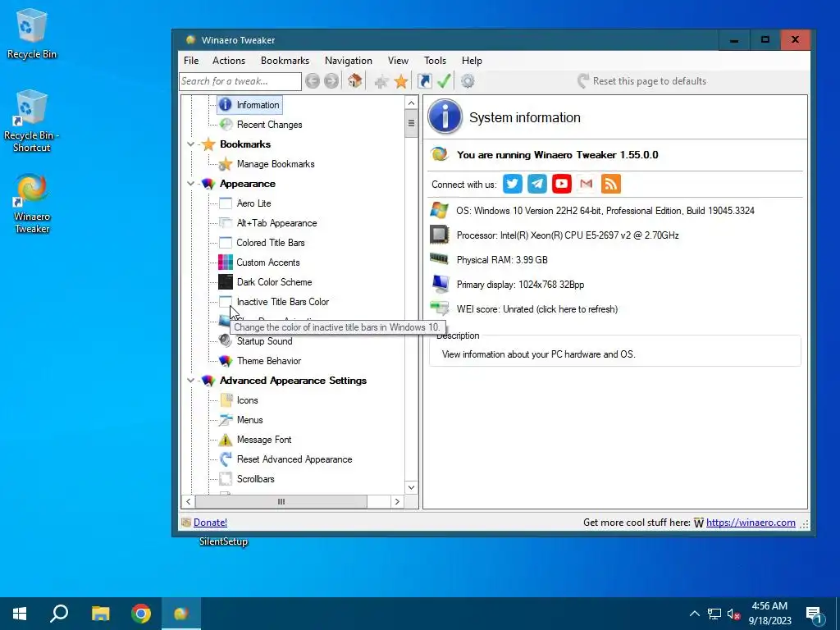Click WEI score to refresh
This screenshot has width=840, height=630.
(x=536, y=309)
